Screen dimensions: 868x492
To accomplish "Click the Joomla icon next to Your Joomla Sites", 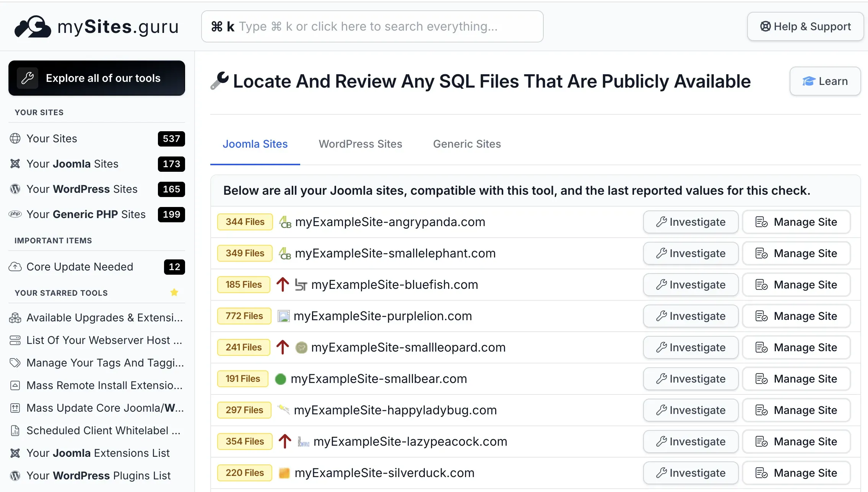I will click(x=15, y=164).
